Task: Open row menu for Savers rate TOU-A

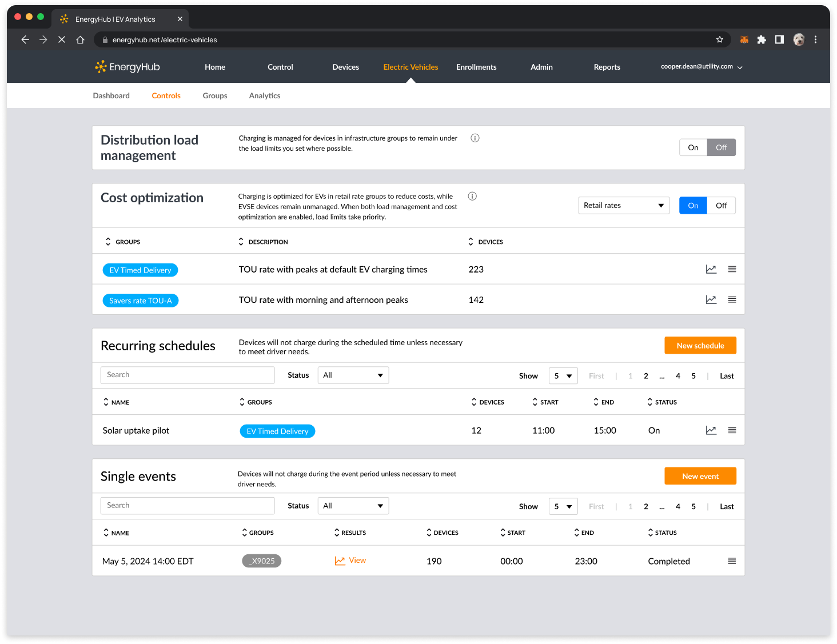Action: coord(732,299)
